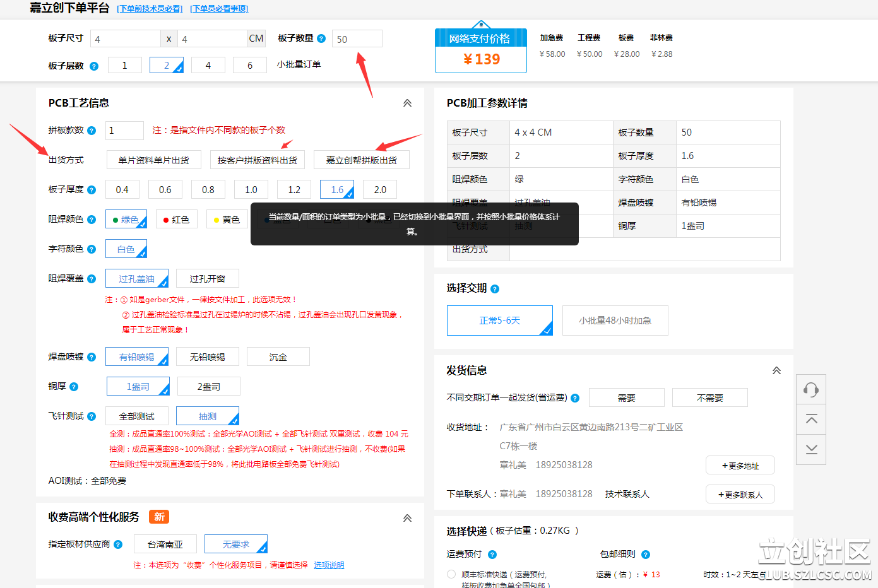Click help icon beside 铜厚

coord(74,387)
